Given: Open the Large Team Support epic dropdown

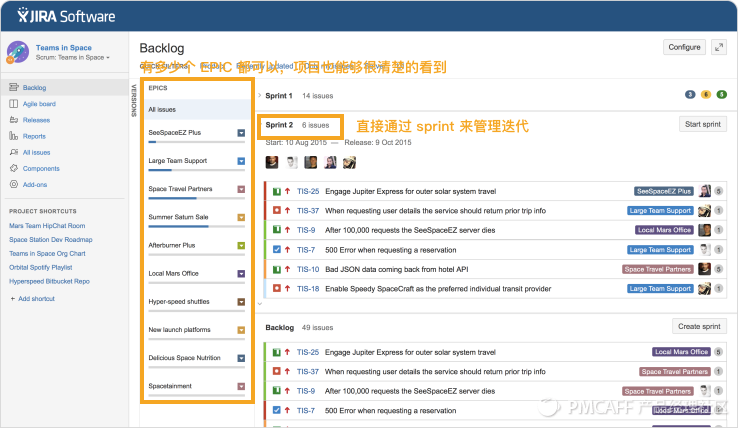Looking at the screenshot, I should click(x=241, y=161).
